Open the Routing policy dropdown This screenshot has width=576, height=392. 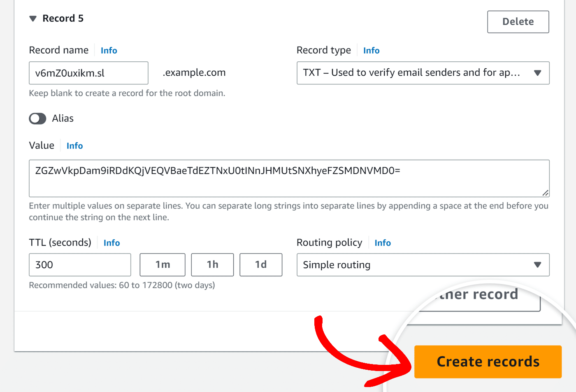423,265
